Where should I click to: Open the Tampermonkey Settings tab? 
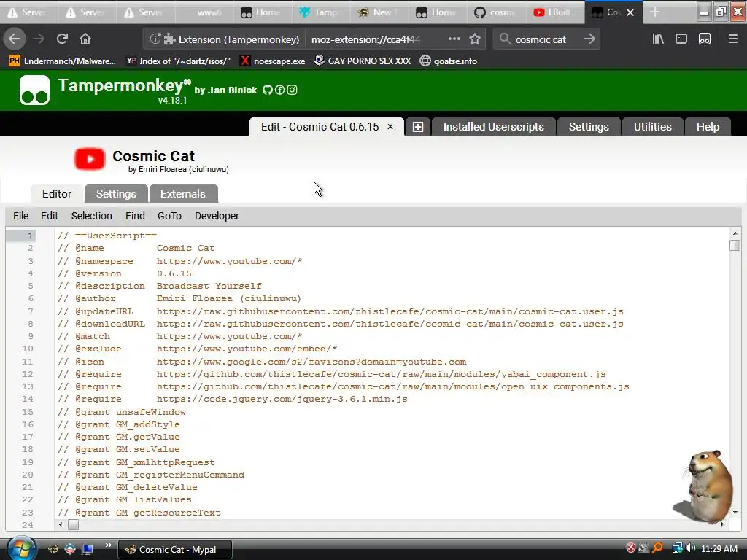589,127
